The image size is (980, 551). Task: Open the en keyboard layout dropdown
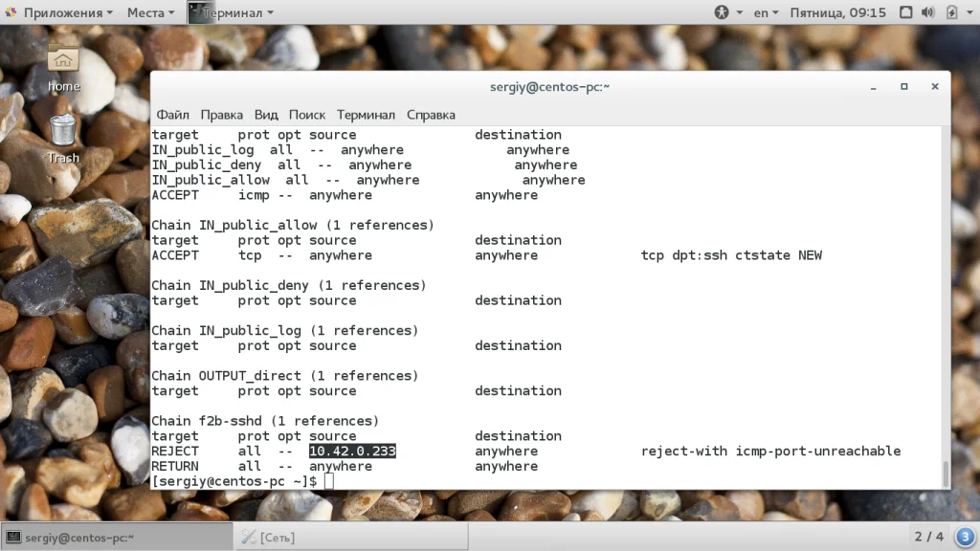767,12
